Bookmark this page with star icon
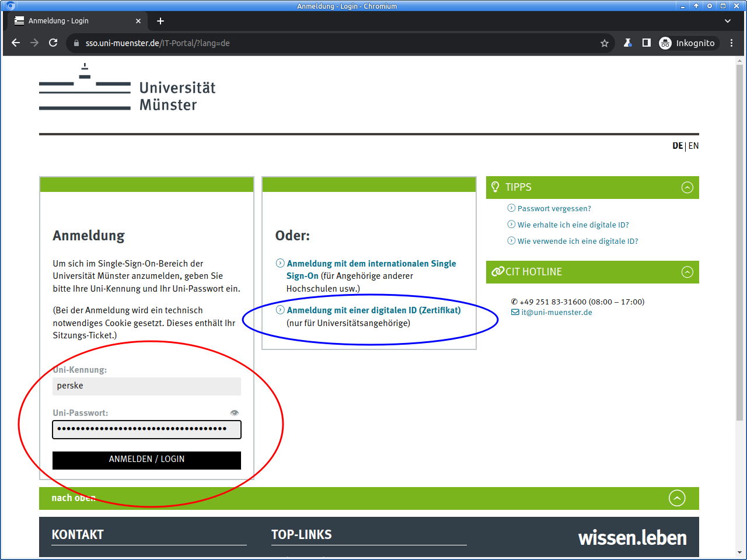747x560 pixels. tap(605, 43)
